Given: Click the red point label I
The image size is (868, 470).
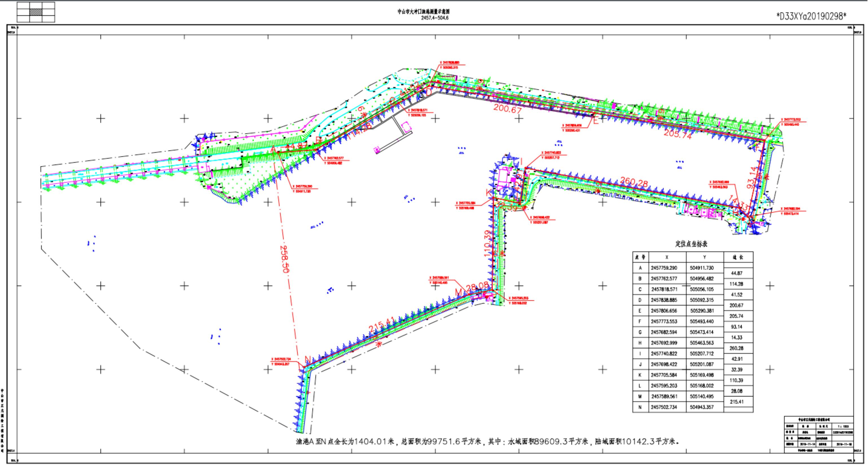Looking at the screenshot, I should pos(521,162).
